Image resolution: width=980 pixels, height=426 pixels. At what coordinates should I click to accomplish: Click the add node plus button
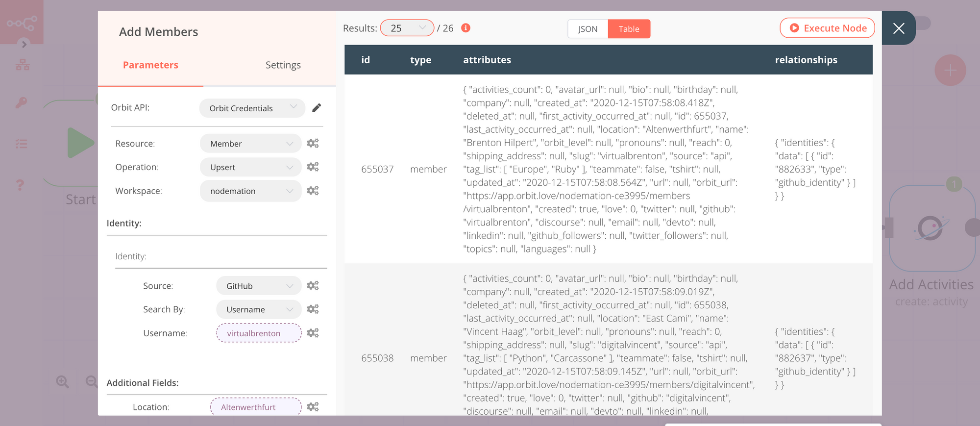(950, 71)
